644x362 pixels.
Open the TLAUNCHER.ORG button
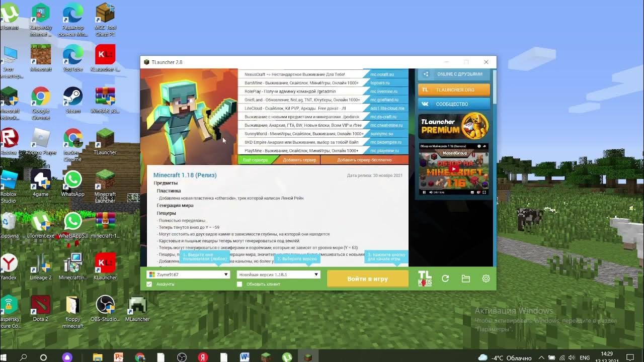coord(454,89)
